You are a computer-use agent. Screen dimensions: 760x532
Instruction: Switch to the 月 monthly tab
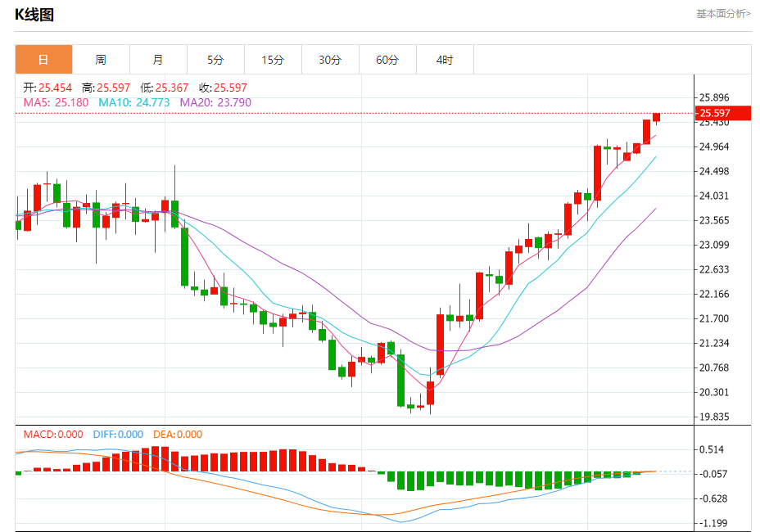tap(158, 60)
